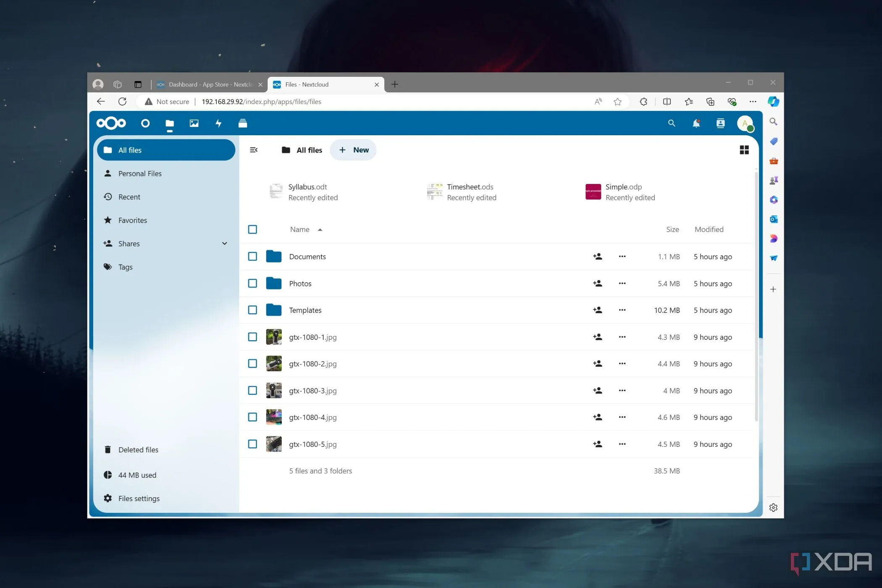Collapse the navigation sidebar toggle
Viewport: 882px width, 588px height.
(x=254, y=150)
